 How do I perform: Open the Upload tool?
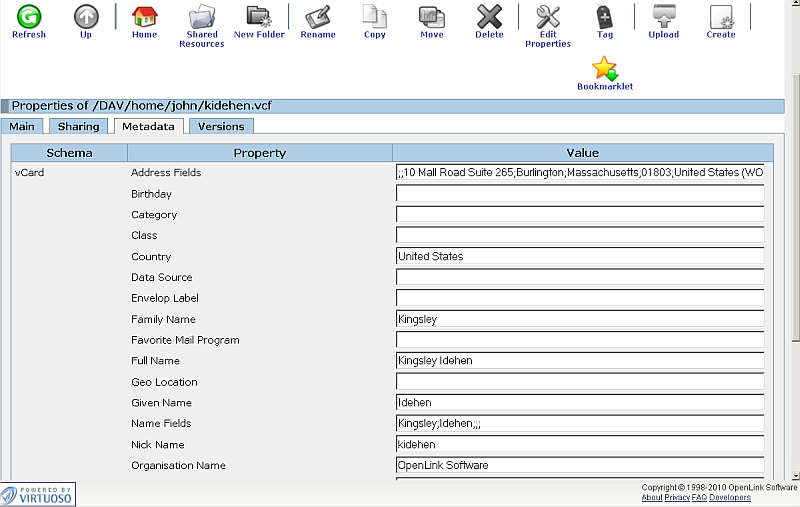coord(663,16)
